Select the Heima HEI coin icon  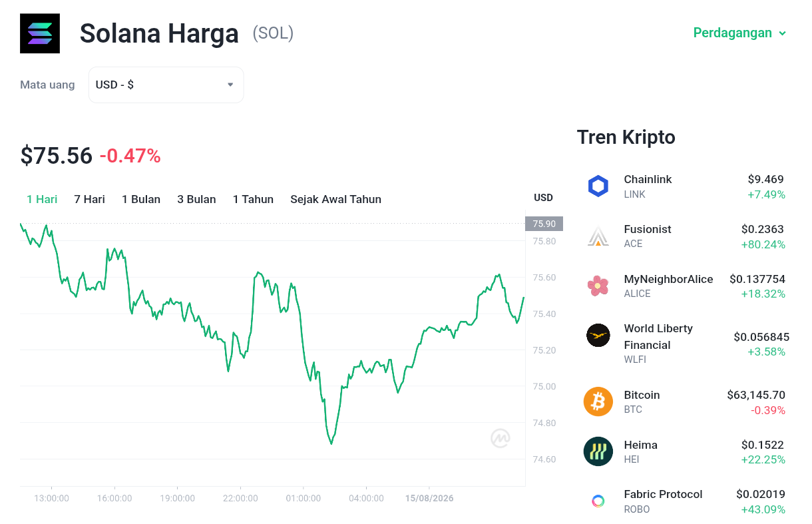click(598, 451)
